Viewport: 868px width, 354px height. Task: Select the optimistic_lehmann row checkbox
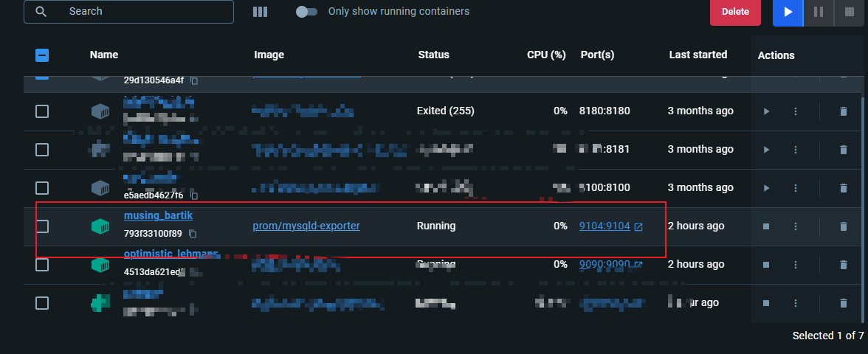pos(42,265)
